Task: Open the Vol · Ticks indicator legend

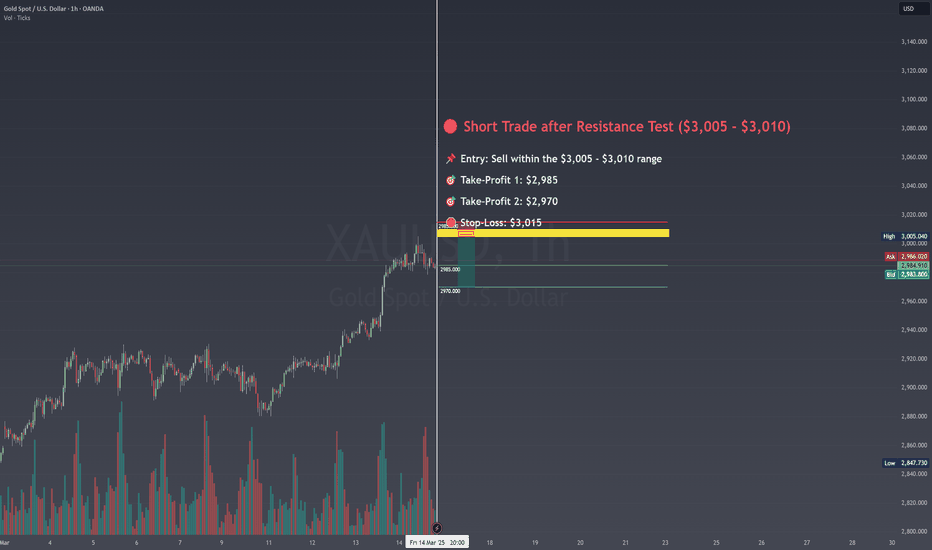Action: tap(17, 18)
